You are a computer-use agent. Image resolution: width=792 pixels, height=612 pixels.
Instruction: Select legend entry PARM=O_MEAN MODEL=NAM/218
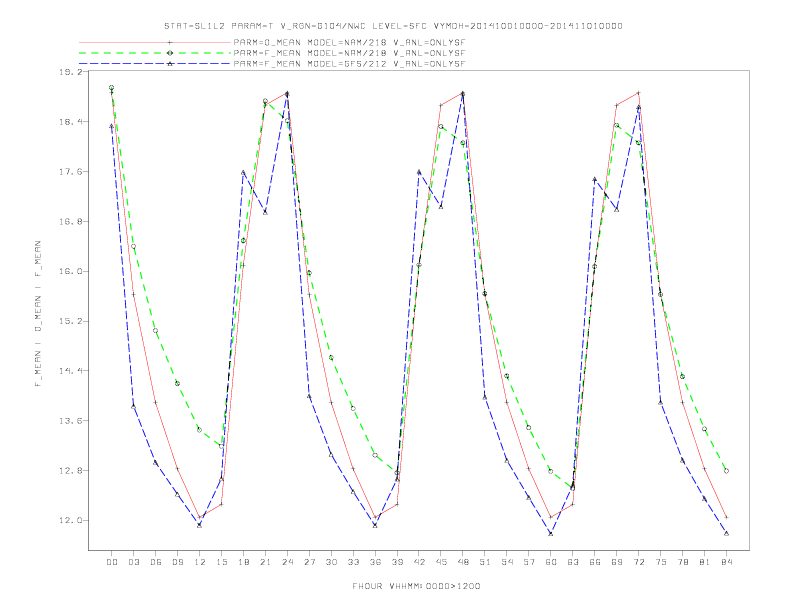(x=349, y=42)
